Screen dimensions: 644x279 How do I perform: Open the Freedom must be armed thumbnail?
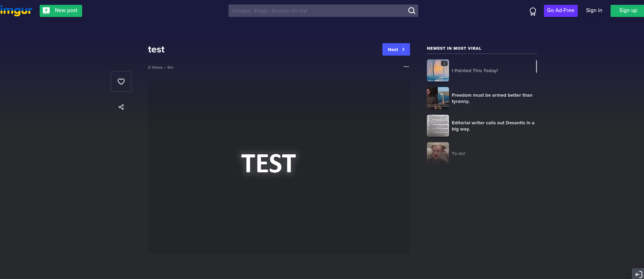click(438, 98)
